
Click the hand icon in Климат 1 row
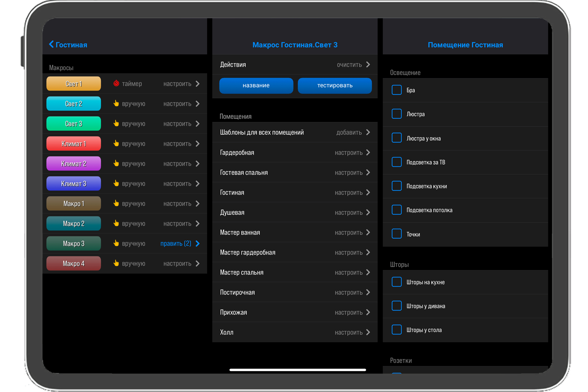(x=116, y=143)
